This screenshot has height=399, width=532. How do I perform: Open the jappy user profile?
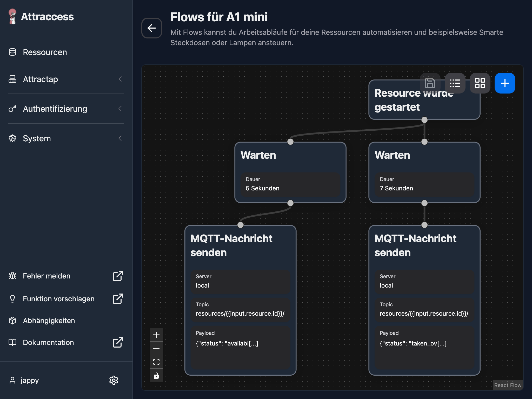[30, 380]
